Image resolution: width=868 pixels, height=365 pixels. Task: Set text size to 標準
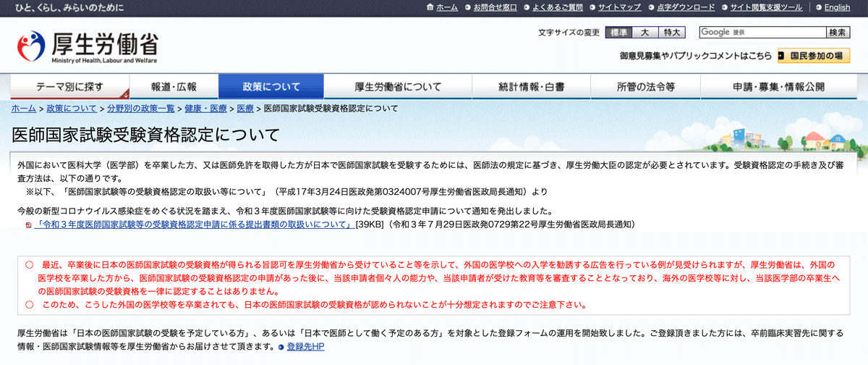(618, 33)
